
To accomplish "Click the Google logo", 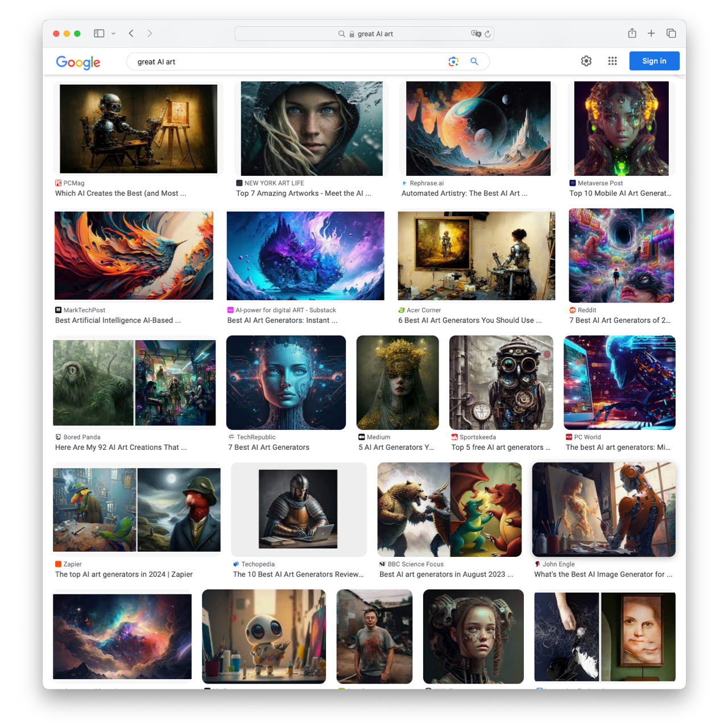I will tap(78, 63).
